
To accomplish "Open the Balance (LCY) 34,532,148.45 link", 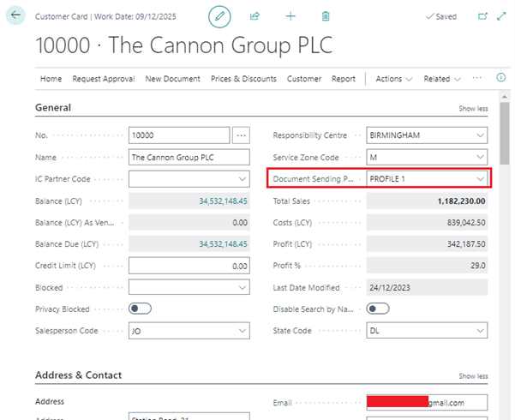I will (x=223, y=201).
